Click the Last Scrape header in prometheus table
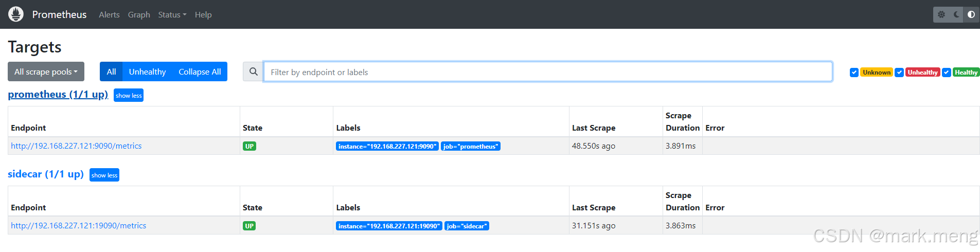Screen dimensions: 980x252 (x=594, y=128)
